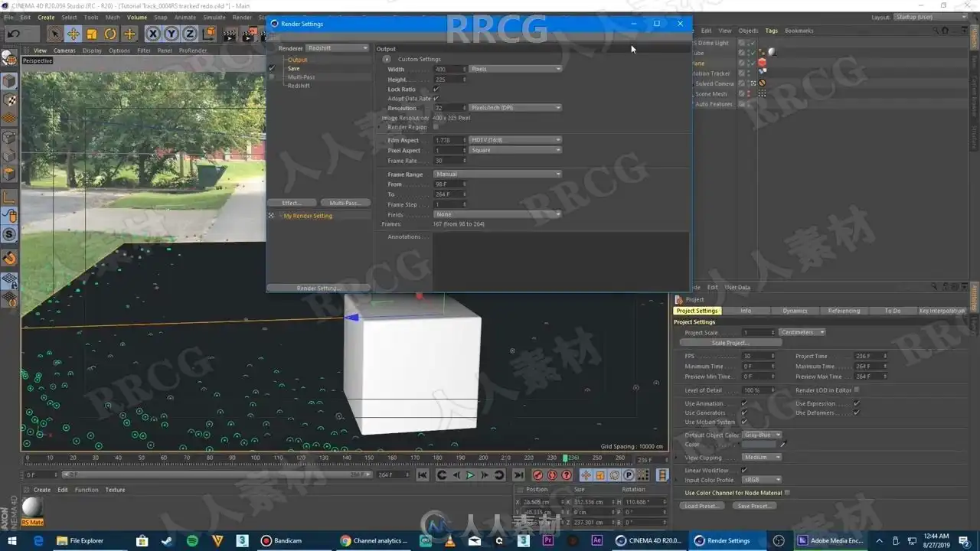Screen dimensions: 980x551
Task: Switch to the Dynamics tab
Action: pos(795,311)
